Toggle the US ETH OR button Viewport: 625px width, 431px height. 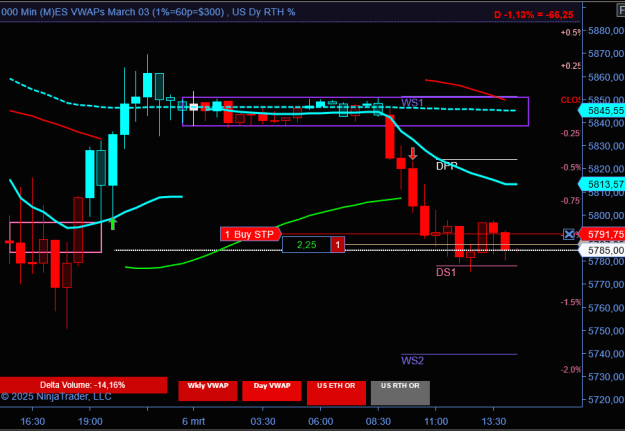pyautogui.click(x=336, y=392)
